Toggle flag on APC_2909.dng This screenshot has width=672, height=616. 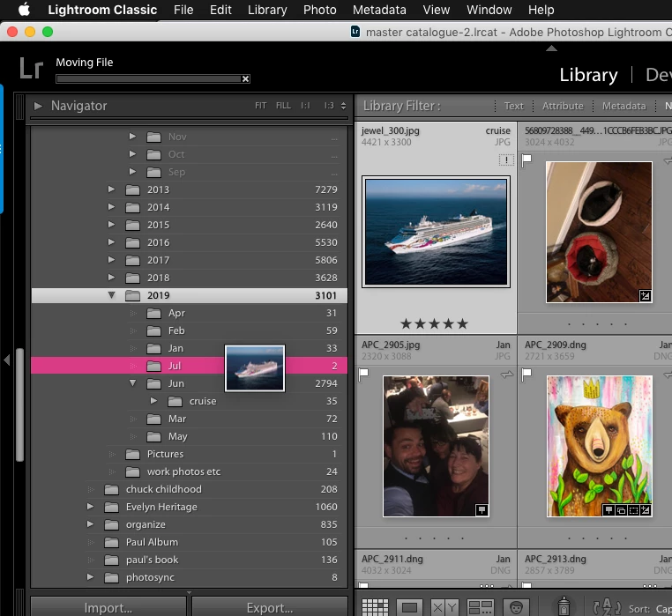526,375
